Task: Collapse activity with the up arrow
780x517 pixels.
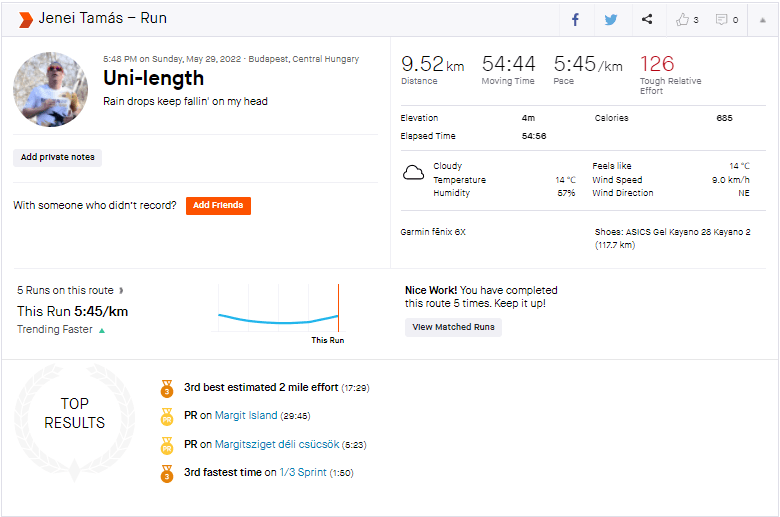Action: (x=762, y=19)
